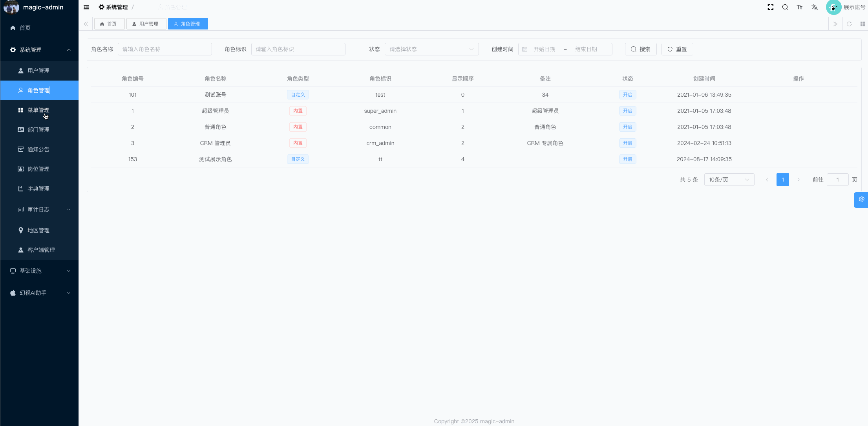
Task: Click the font size icon
Action: tap(799, 7)
